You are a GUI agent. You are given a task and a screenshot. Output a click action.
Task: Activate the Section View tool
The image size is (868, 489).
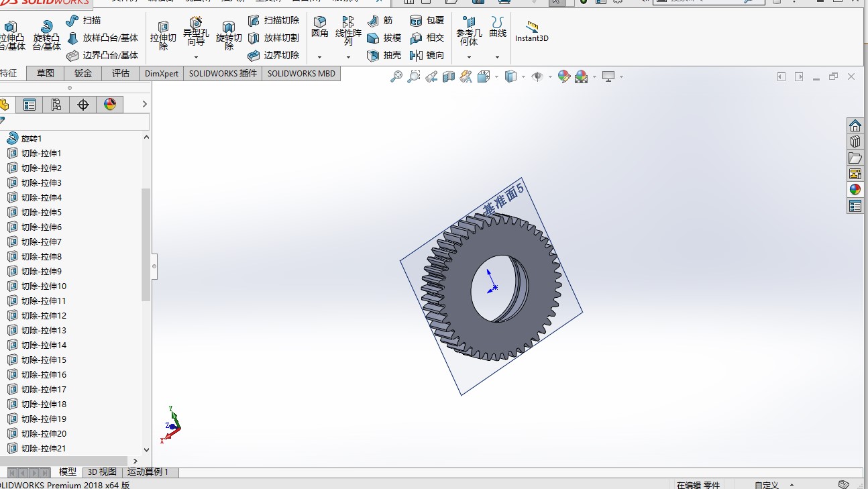448,76
